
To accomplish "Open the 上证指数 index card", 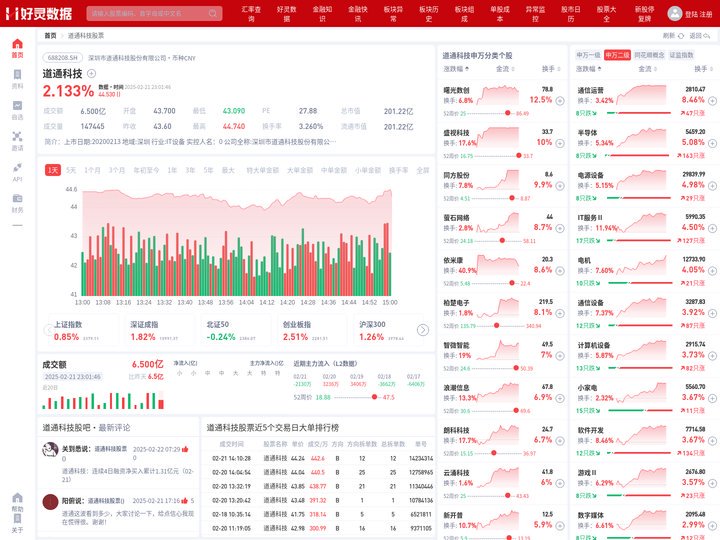I will (84, 331).
